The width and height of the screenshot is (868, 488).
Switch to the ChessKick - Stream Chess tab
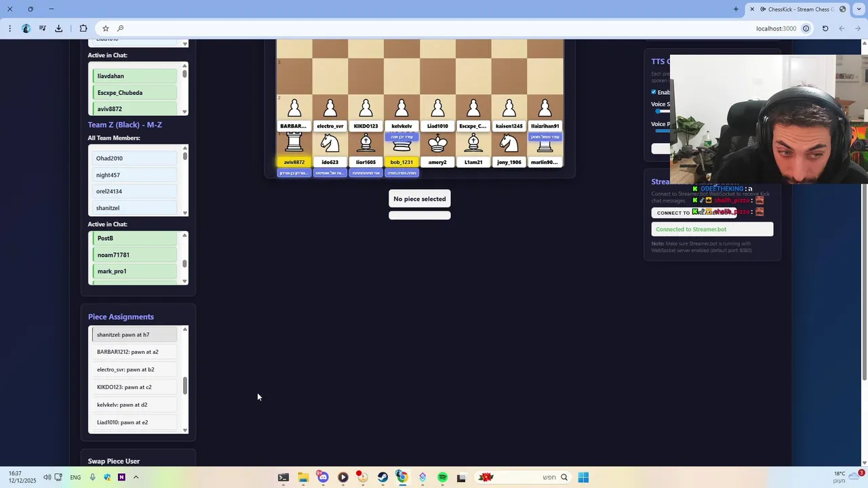click(797, 9)
